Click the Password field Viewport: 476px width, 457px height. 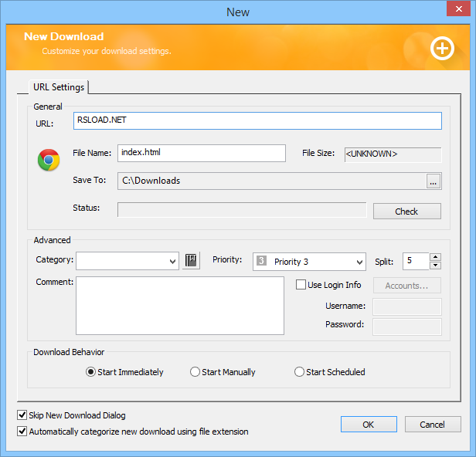click(407, 327)
